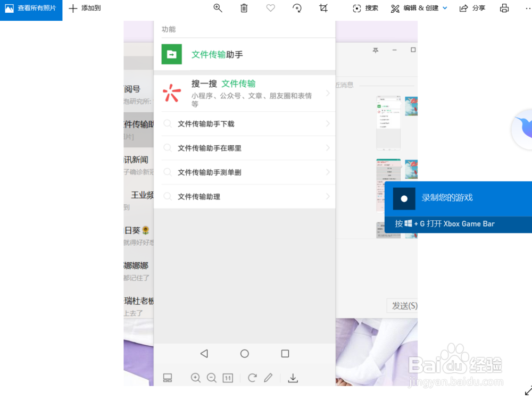Viewport: 532px width, 400px height.
Task: Expand chevron on 搜一搜 row
Action: pos(328,93)
